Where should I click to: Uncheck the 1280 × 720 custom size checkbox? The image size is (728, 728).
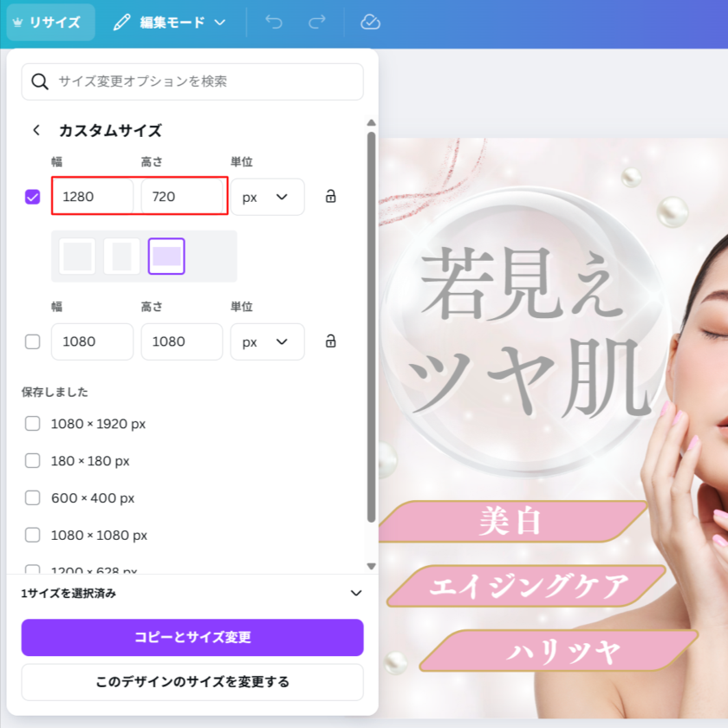[33, 197]
